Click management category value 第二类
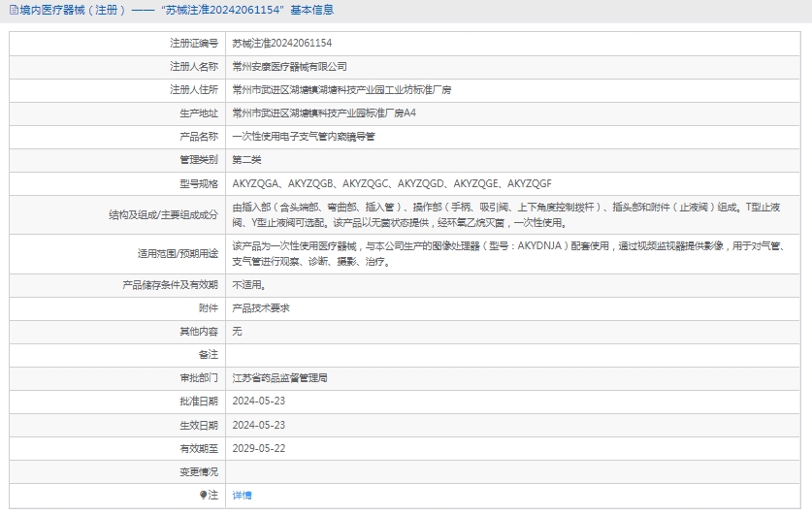Viewport: 812px width, 515px height. point(246,160)
